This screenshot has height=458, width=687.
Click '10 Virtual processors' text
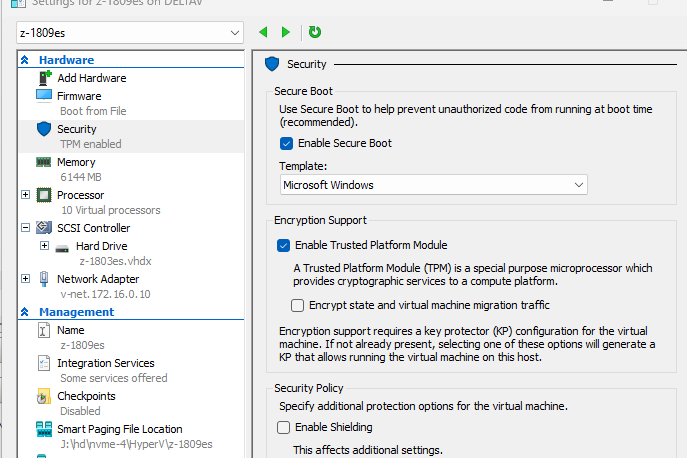pyautogui.click(x=111, y=210)
